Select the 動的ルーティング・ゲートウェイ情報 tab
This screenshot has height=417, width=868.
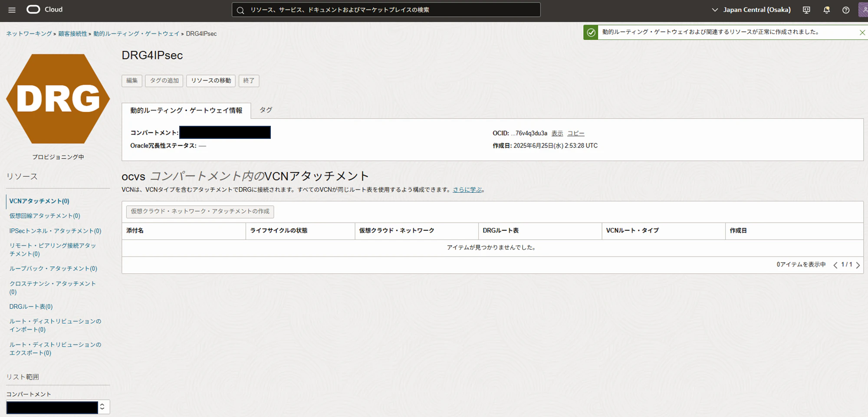pos(186,111)
